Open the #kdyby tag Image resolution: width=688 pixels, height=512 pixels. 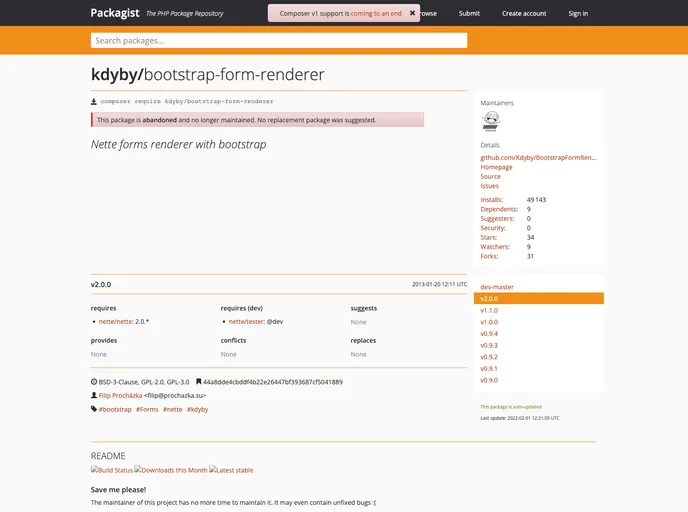pyautogui.click(x=197, y=409)
